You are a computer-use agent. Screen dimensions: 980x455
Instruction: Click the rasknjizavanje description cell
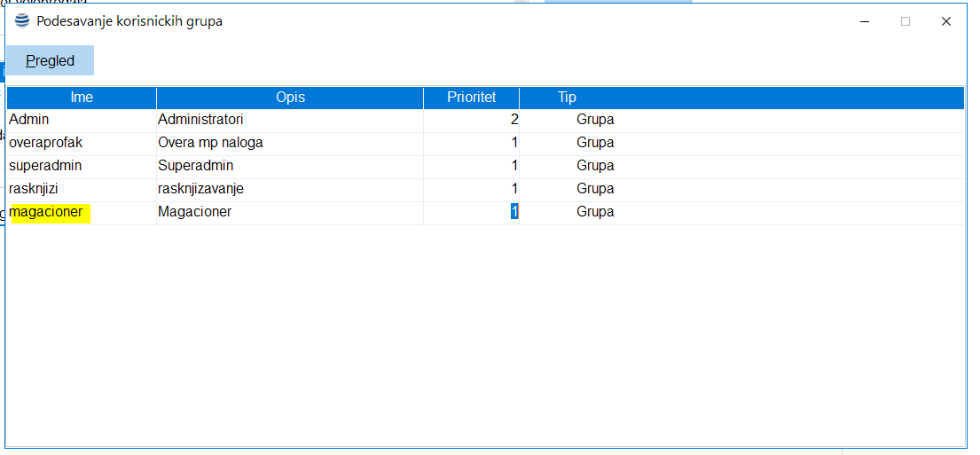click(x=200, y=189)
